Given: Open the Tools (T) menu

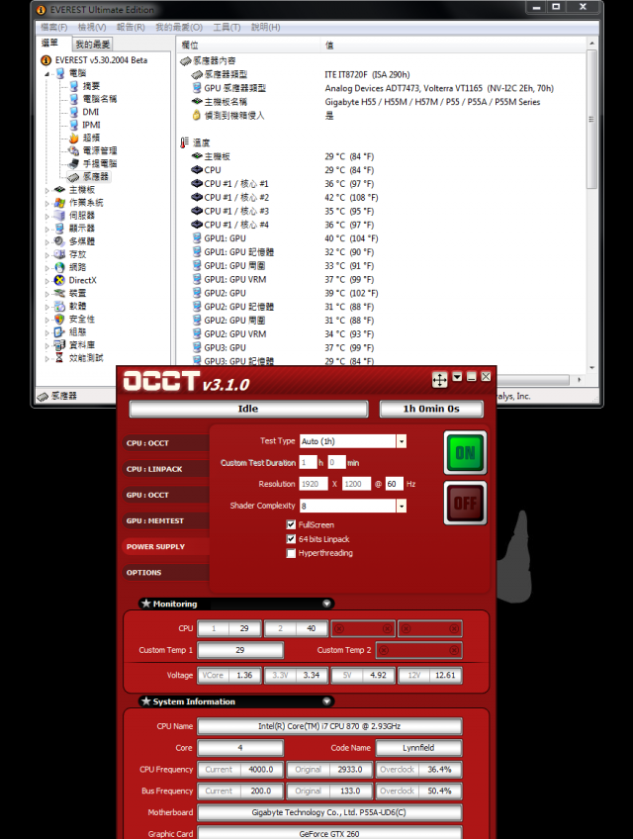Looking at the screenshot, I should 227,27.
